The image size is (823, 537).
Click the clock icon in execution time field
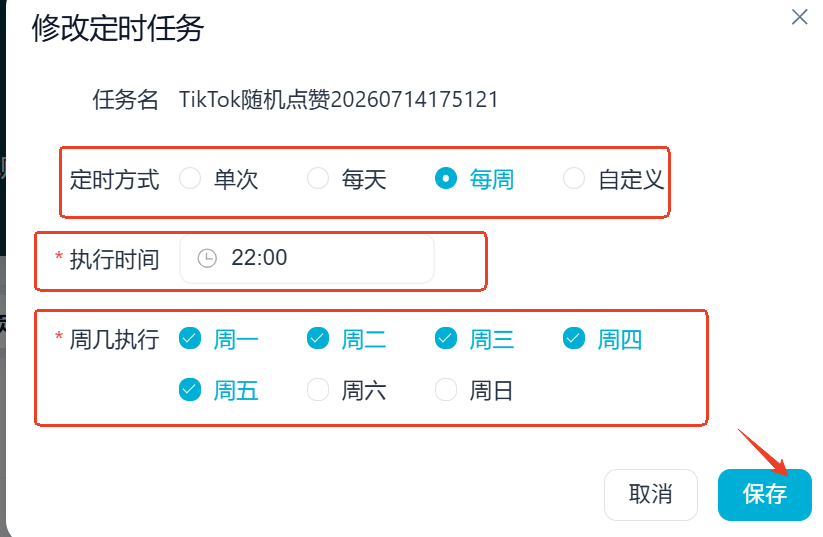click(207, 258)
